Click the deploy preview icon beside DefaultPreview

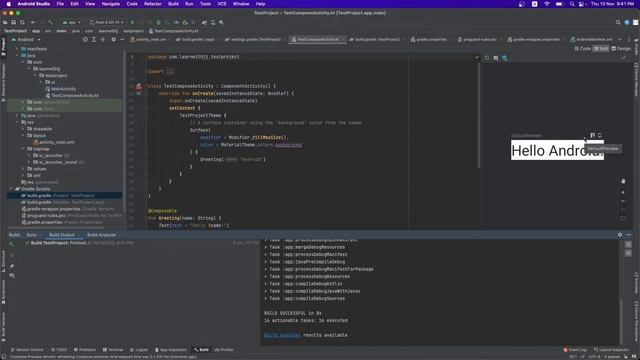600,135
